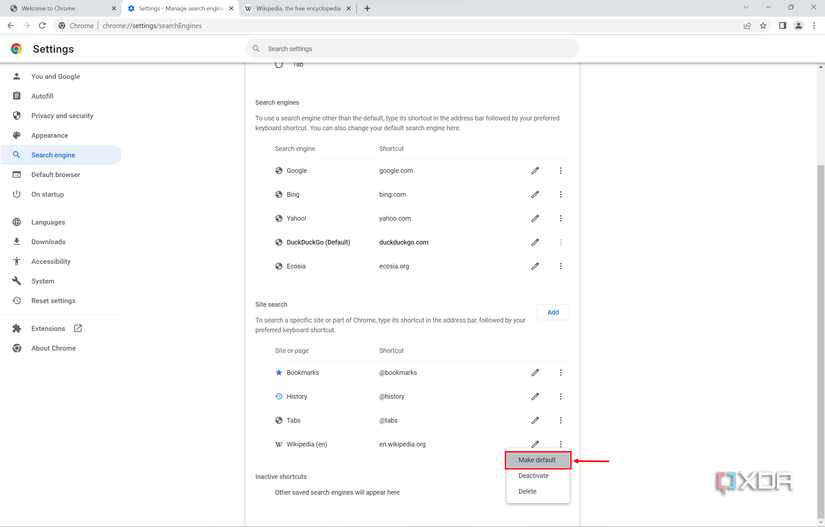Select duckduckgo.com shortcut text

[404, 242]
